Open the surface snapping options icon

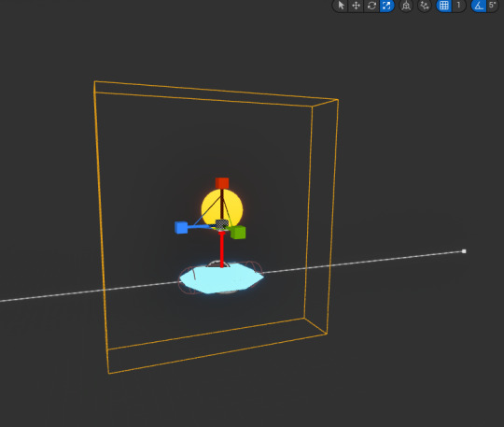pos(425,6)
